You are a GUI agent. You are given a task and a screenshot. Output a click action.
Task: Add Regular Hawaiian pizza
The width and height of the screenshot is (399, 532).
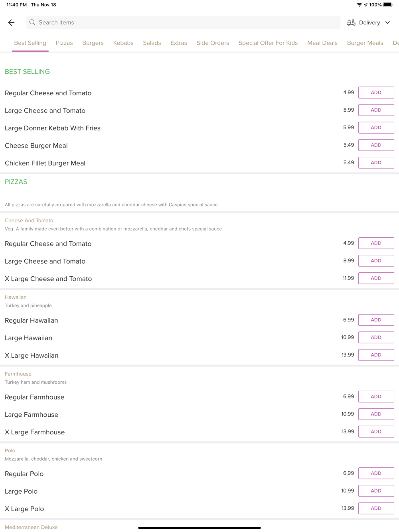point(376,320)
